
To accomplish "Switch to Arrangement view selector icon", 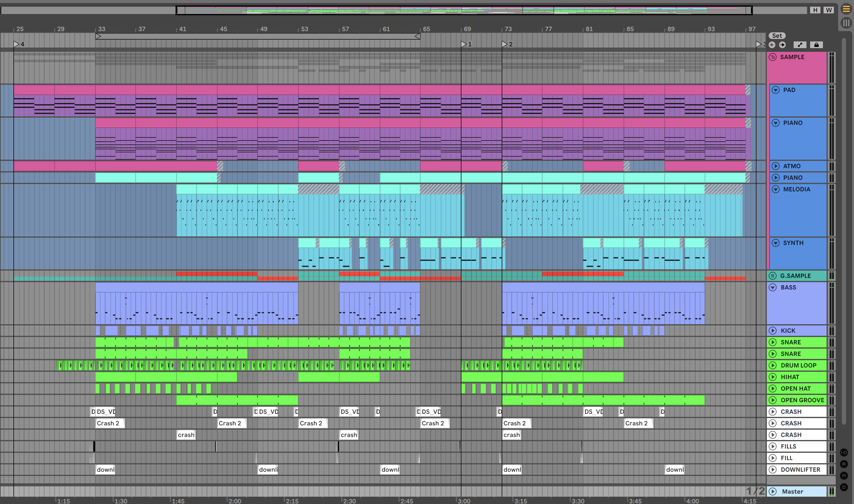I will (x=846, y=9).
